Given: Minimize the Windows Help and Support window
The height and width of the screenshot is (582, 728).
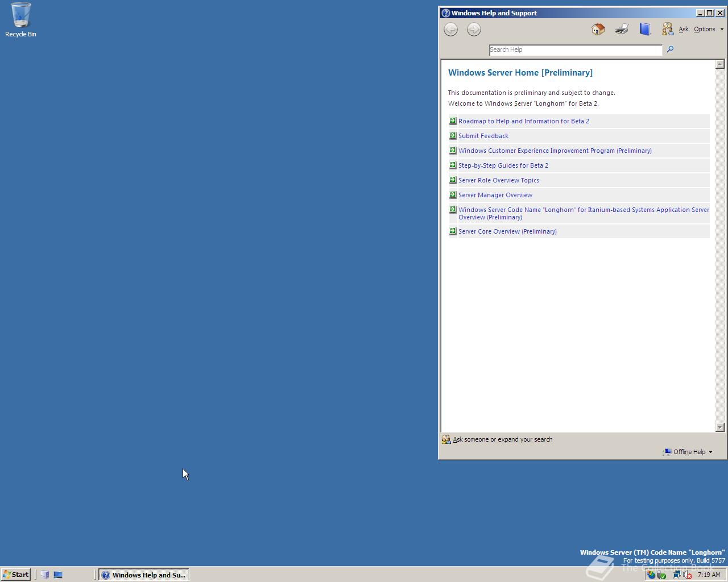Looking at the screenshot, I should (x=700, y=13).
